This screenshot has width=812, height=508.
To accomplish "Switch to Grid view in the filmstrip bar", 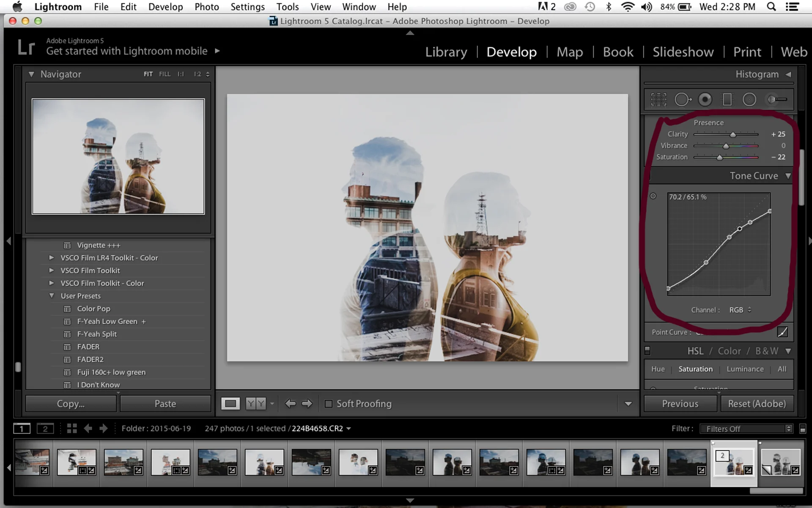I will pyautogui.click(x=72, y=428).
